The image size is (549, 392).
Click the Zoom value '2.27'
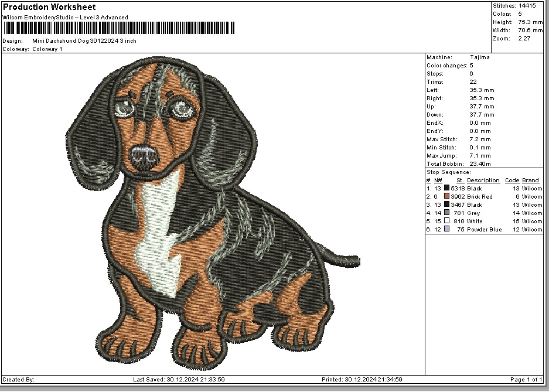coord(524,39)
